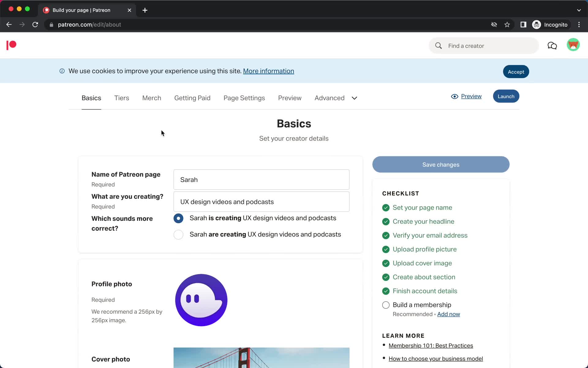Click the Launch button
Viewport: 588px width, 368px height.
pyautogui.click(x=506, y=96)
